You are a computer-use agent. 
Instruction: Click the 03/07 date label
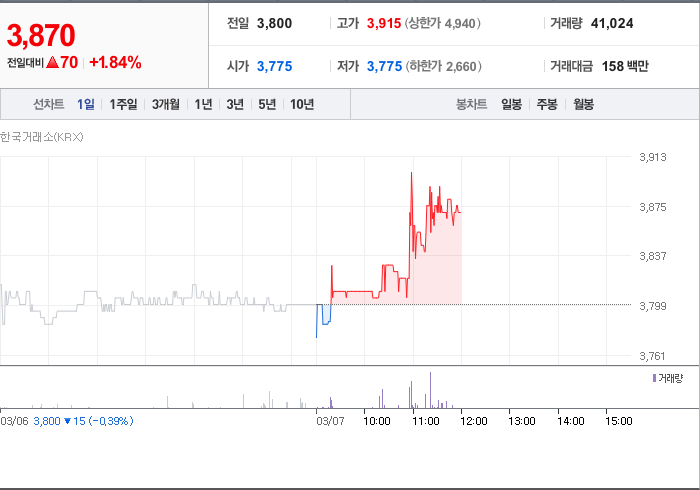point(330,421)
